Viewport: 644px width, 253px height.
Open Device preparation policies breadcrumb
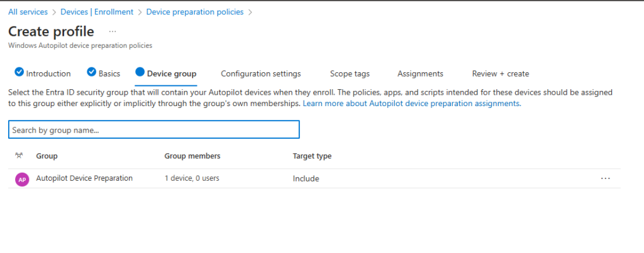(x=196, y=11)
